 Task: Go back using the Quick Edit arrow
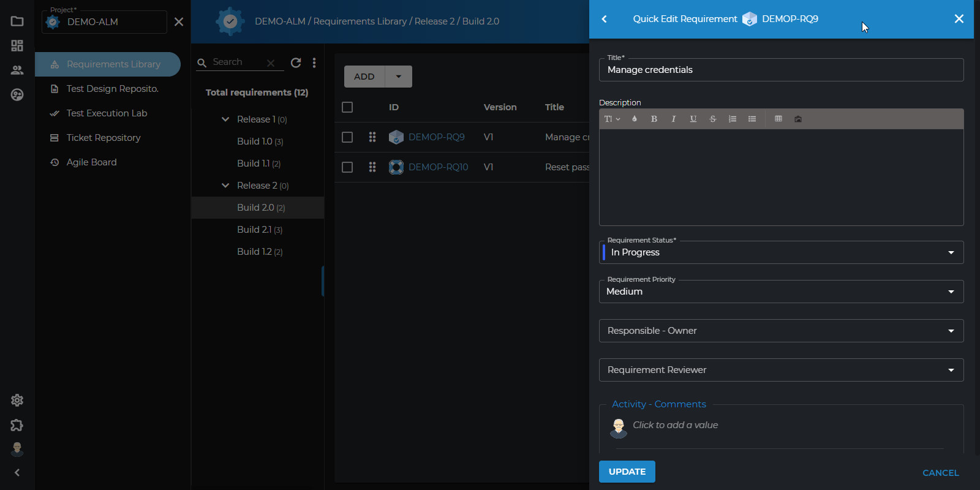[x=605, y=19]
